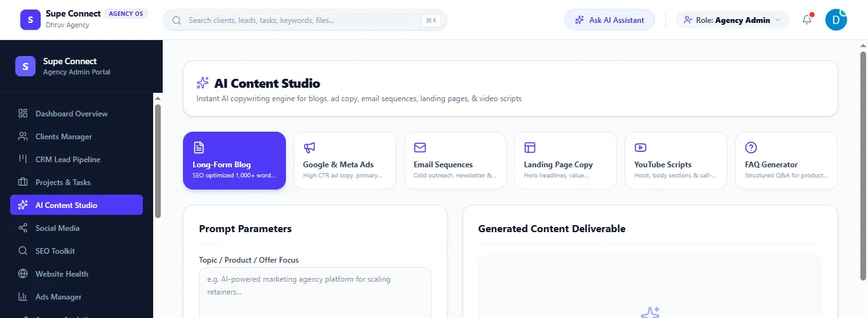The width and height of the screenshot is (868, 318).
Task: Open the Role: Agency Admin dropdown
Action: (x=732, y=20)
